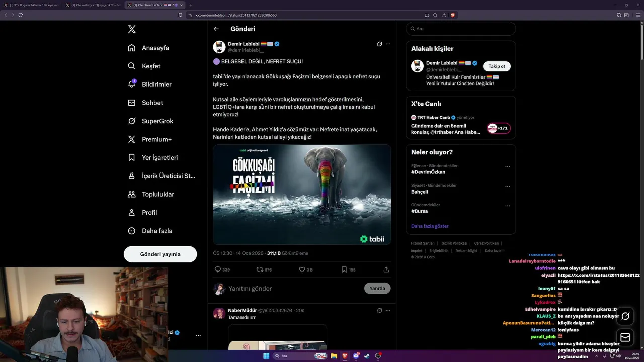644x362 pixels.
Task: Open the TRT Haber Canlı live broadcast
Action: click(x=446, y=129)
